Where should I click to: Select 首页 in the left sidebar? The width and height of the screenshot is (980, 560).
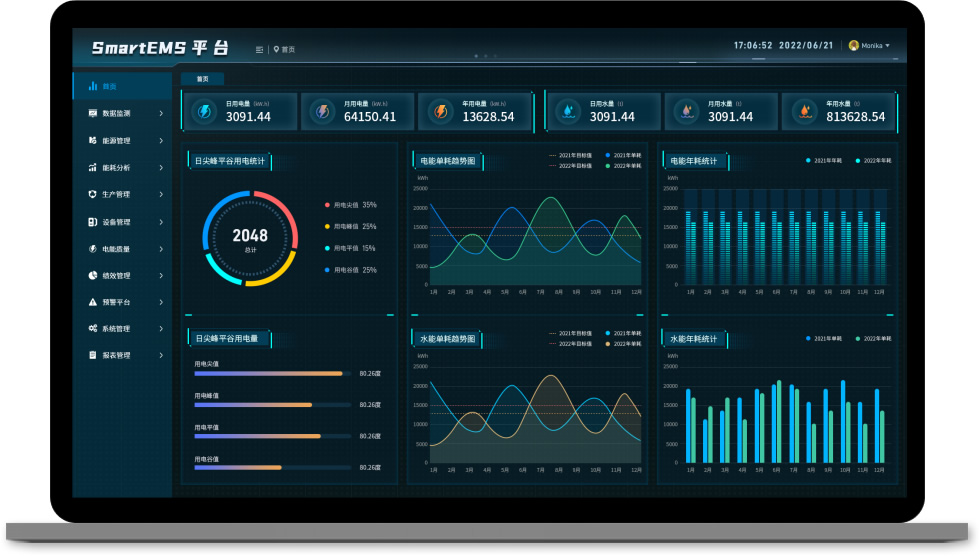110,87
